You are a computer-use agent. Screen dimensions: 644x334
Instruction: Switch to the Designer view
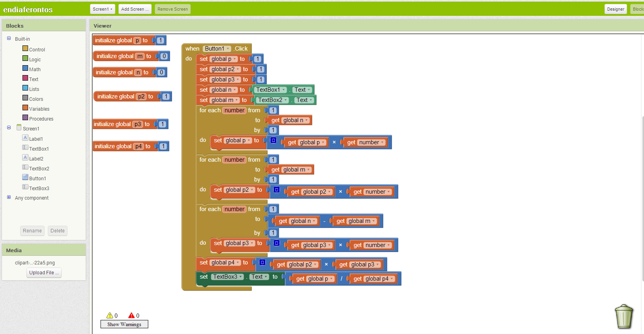(x=616, y=9)
